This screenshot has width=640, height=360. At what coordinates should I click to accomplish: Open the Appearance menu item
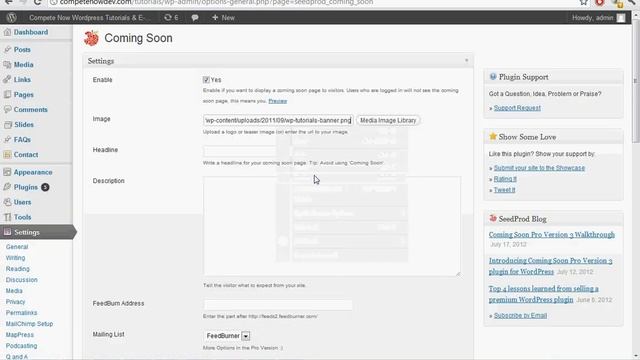point(33,172)
